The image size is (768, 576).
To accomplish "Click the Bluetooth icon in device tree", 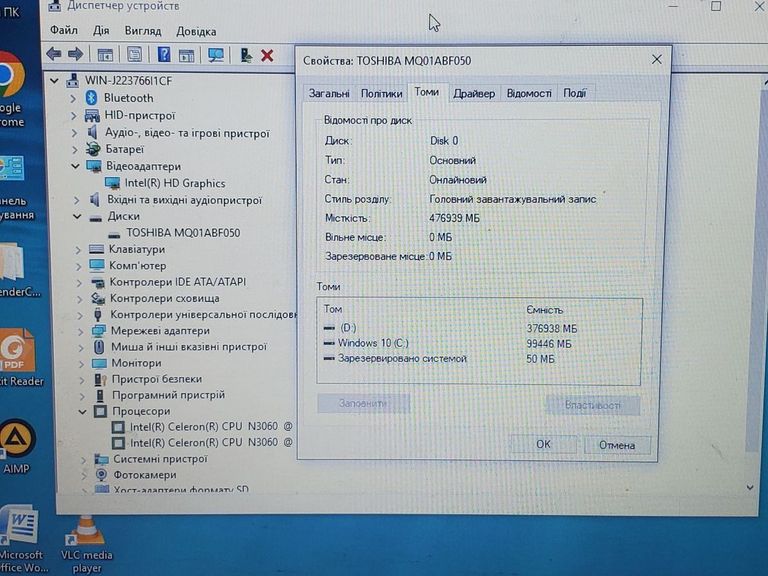I will point(92,97).
